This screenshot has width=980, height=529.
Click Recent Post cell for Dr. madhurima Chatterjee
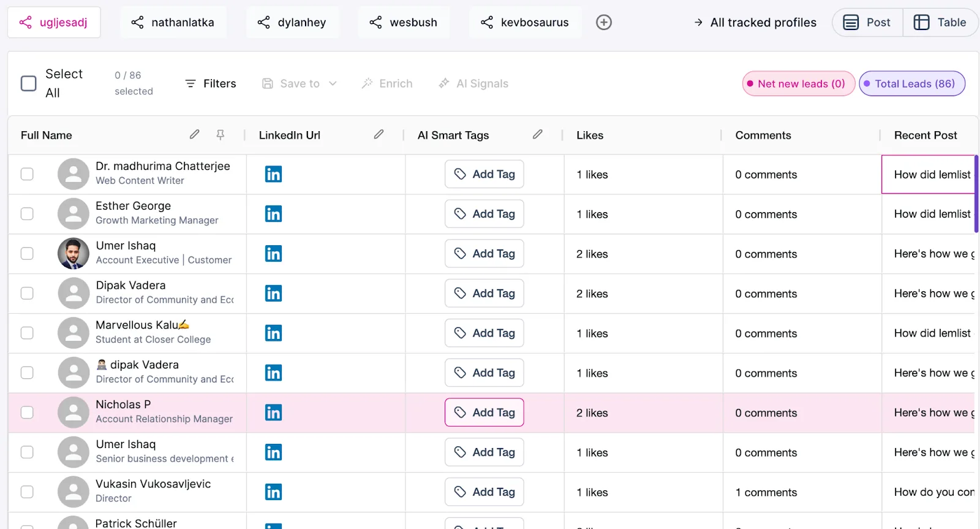[929, 174]
